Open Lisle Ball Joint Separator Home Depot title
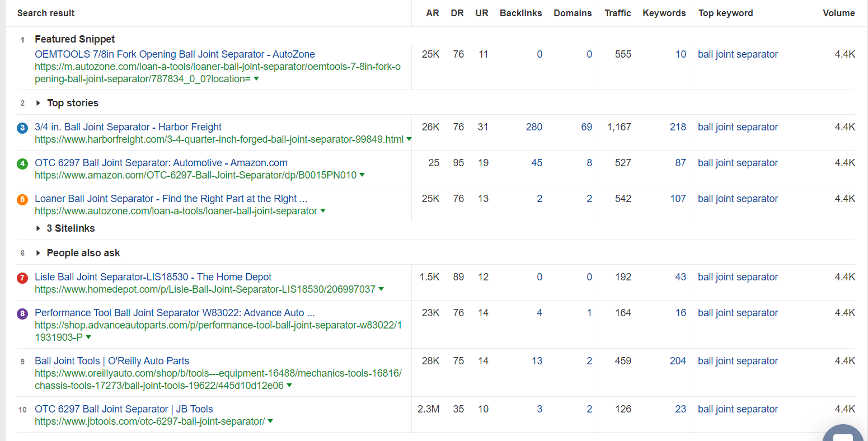 tap(153, 277)
